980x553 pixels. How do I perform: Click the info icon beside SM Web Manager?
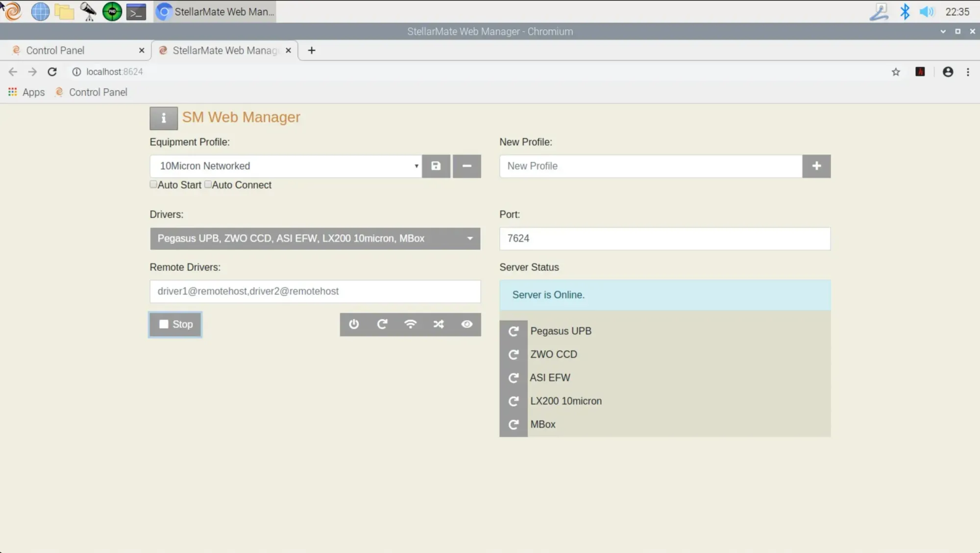click(164, 118)
